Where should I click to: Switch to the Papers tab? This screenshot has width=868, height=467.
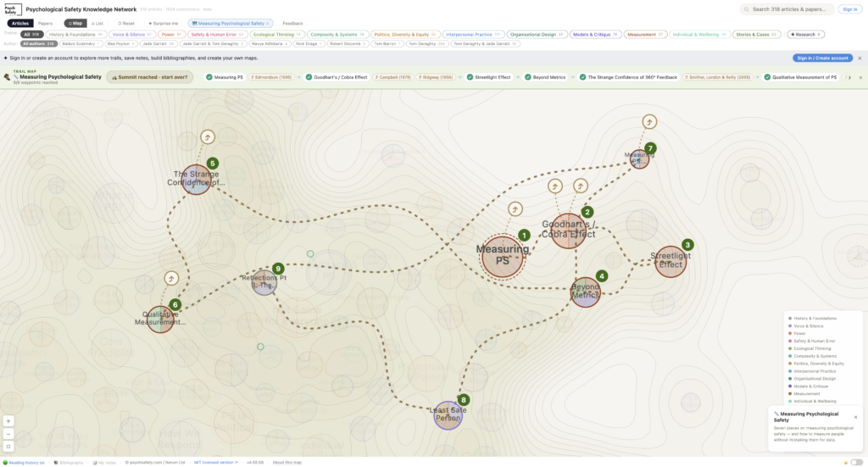coord(46,23)
